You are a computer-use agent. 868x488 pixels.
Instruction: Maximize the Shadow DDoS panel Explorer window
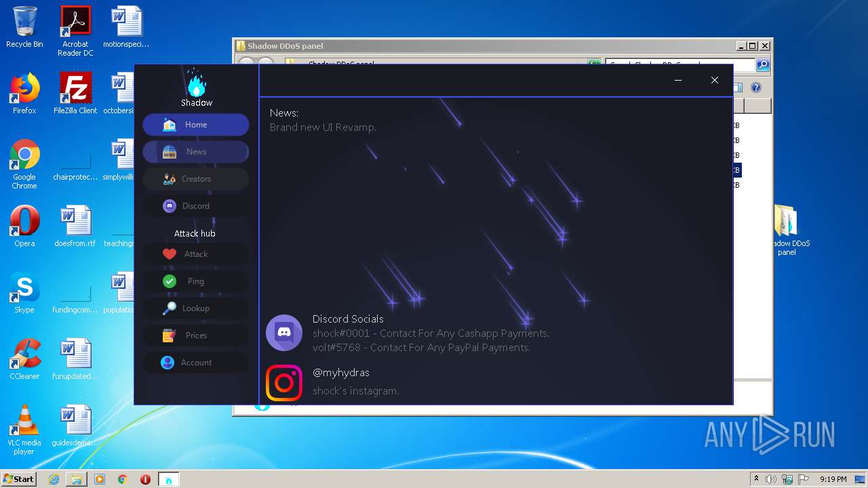pyautogui.click(x=752, y=46)
